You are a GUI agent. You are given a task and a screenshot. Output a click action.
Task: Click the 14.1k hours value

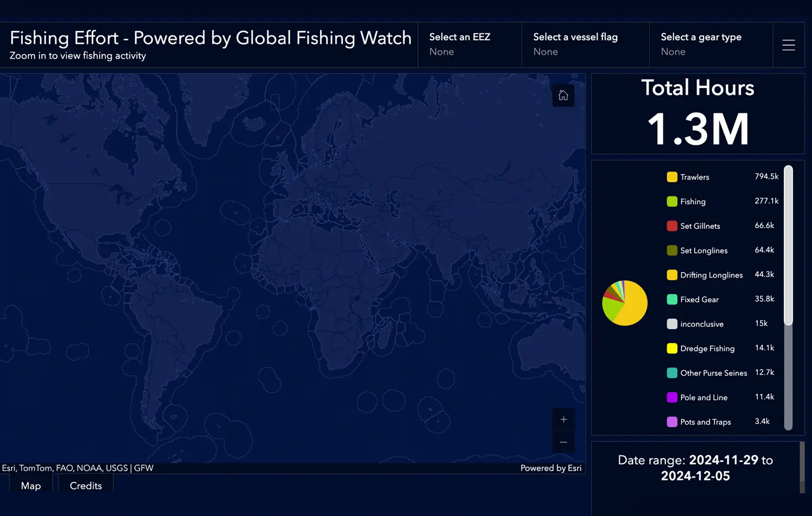tap(764, 348)
